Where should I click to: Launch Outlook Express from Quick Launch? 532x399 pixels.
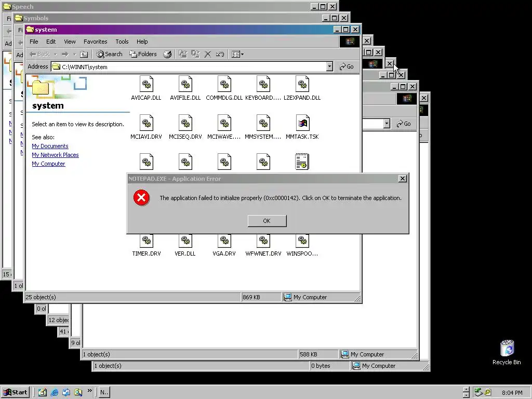pyautogui.click(x=66, y=392)
